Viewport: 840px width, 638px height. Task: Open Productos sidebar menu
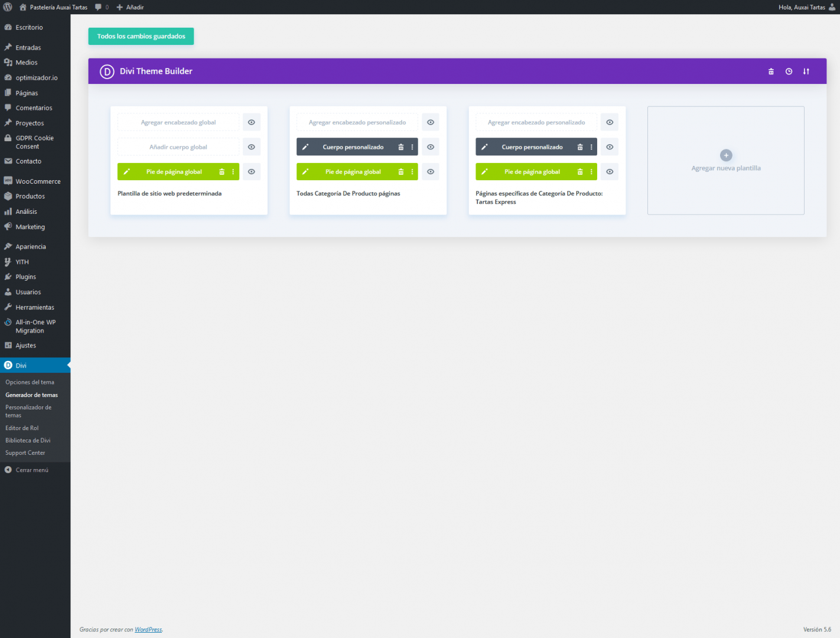click(x=35, y=196)
